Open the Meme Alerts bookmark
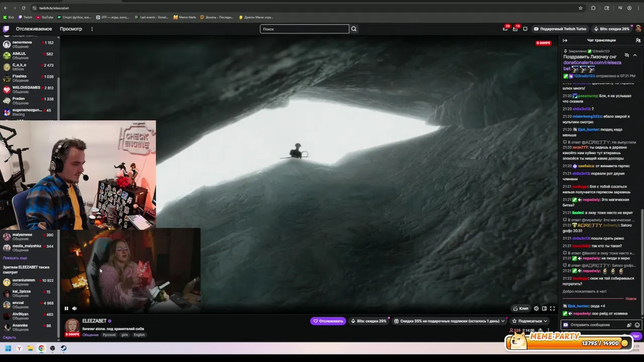The width and height of the screenshot is (644, 362). click(x=185, y=17)
